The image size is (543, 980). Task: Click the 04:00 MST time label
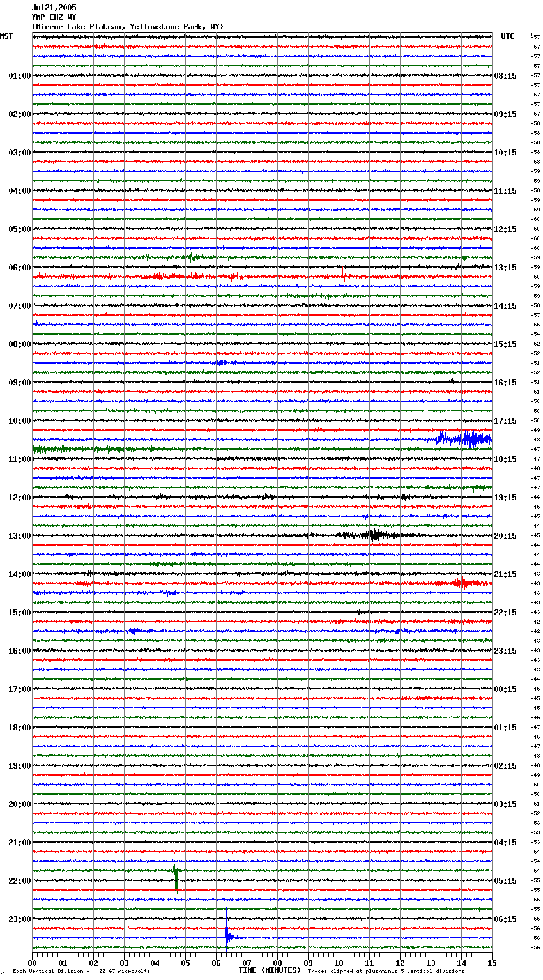pos(20,191)
